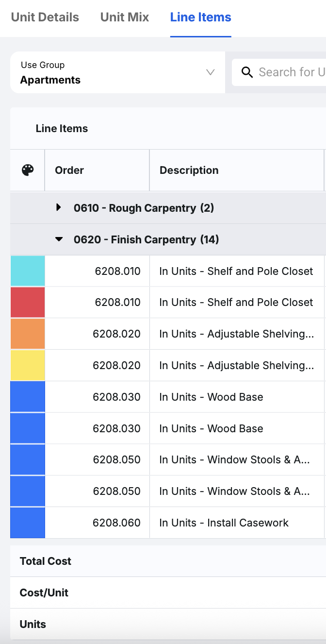This screenshot has width=326, height=644.
Task: Select the Install Casework description cell
Action: pyautogui.click(x=224, y=523)
